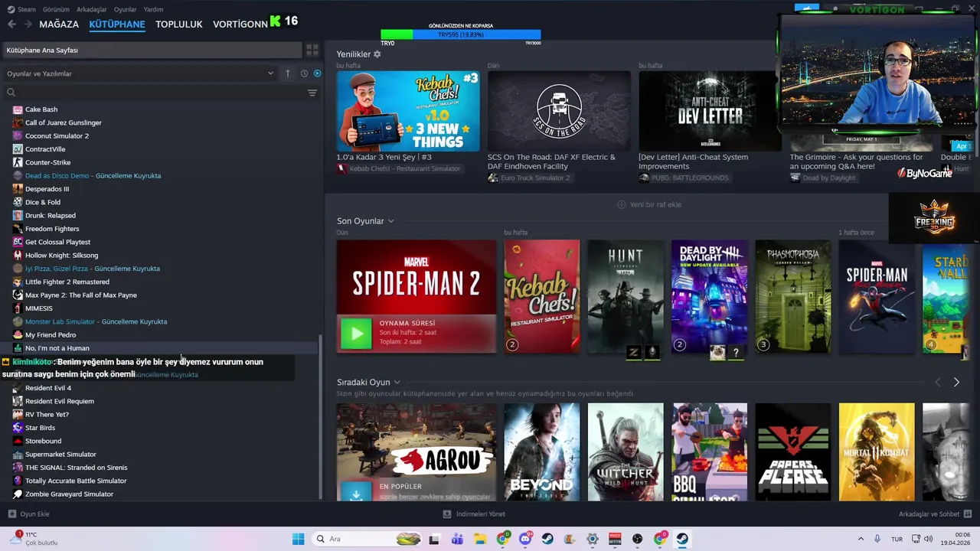Click the plus icon for new shelf
This screenshot has width=980, height=551.
[x=622, y=204]
